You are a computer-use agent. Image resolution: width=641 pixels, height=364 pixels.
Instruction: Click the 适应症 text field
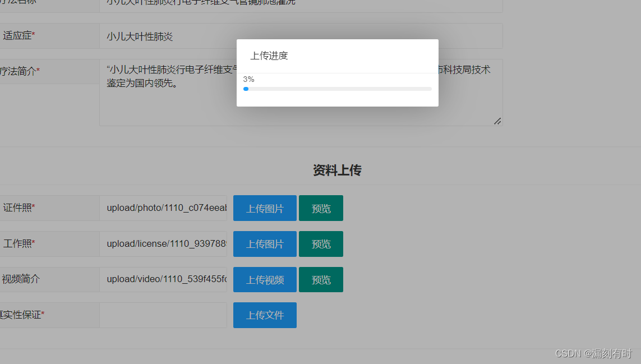pos(224,35)
